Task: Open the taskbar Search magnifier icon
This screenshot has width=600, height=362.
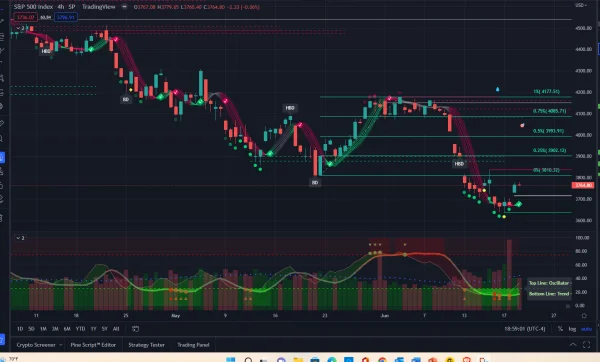Action: (248, 360)
